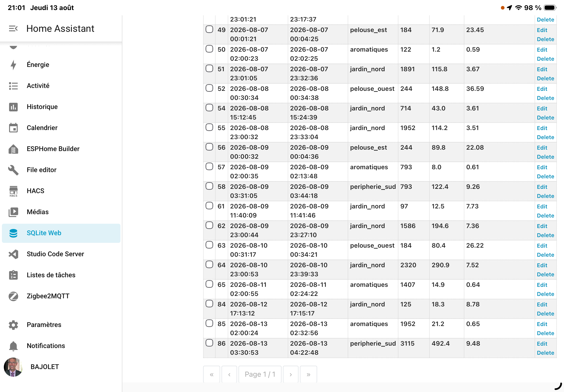This screenshot has height=392, width=564.
Task: Go to first page double chevron
Action: coord(211,374)
